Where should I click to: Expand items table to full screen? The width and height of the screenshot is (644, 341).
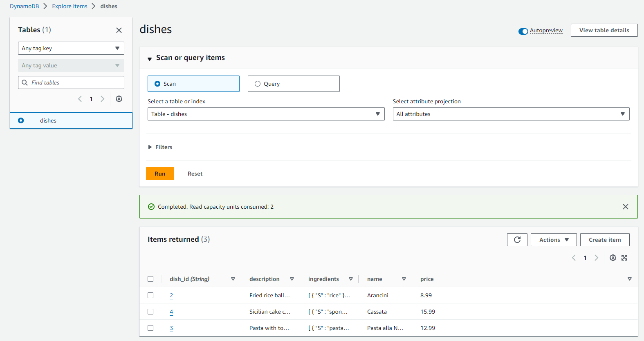click(624, 258)
